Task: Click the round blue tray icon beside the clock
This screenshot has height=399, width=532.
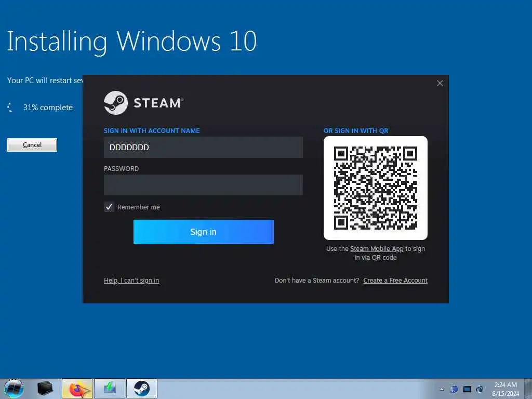Action: pos(480,389)
